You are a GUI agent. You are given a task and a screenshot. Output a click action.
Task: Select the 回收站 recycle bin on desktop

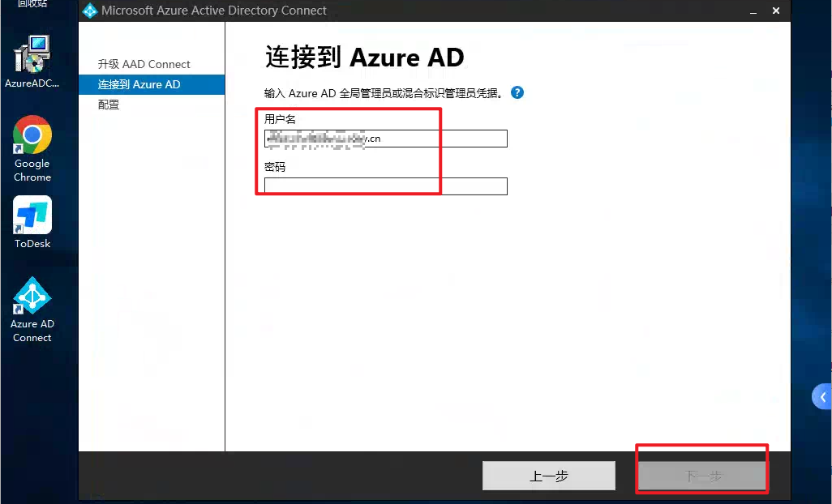(x=32, y=4)
